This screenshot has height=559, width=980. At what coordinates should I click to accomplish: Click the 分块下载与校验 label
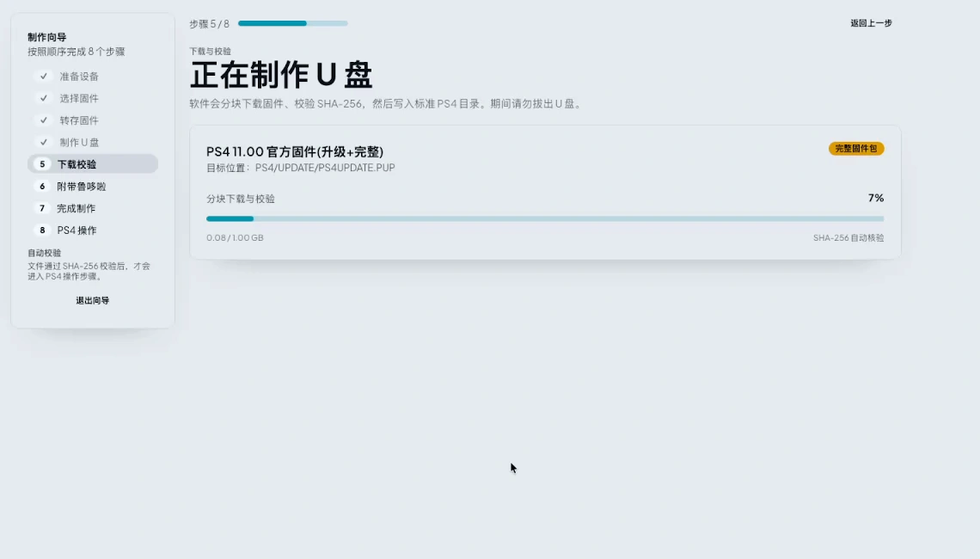click(x=241, y=199)
